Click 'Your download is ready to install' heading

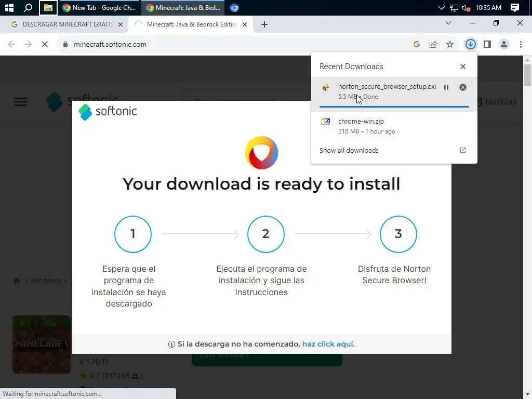point(262,184)
